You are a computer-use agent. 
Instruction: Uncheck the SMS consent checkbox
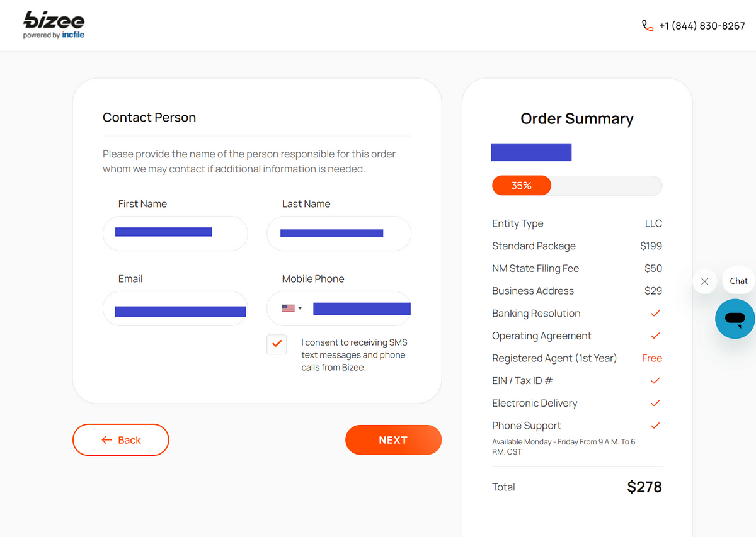coord(277,344)
